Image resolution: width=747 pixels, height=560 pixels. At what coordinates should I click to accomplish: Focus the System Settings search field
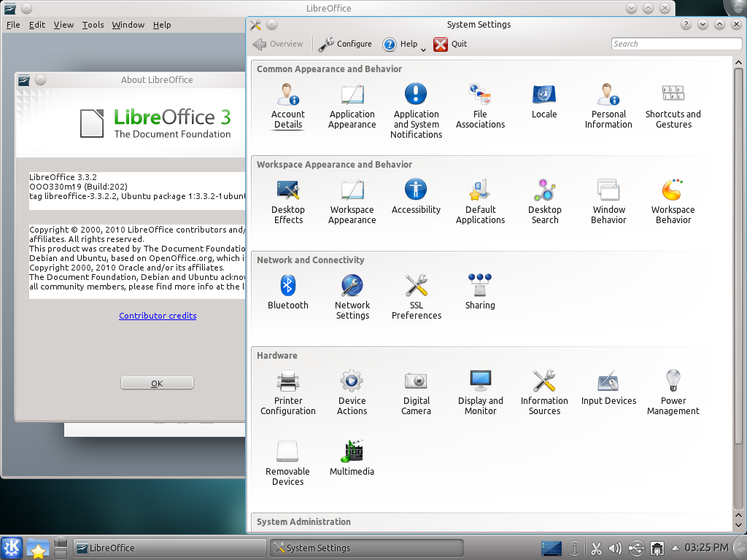point(676,44)
